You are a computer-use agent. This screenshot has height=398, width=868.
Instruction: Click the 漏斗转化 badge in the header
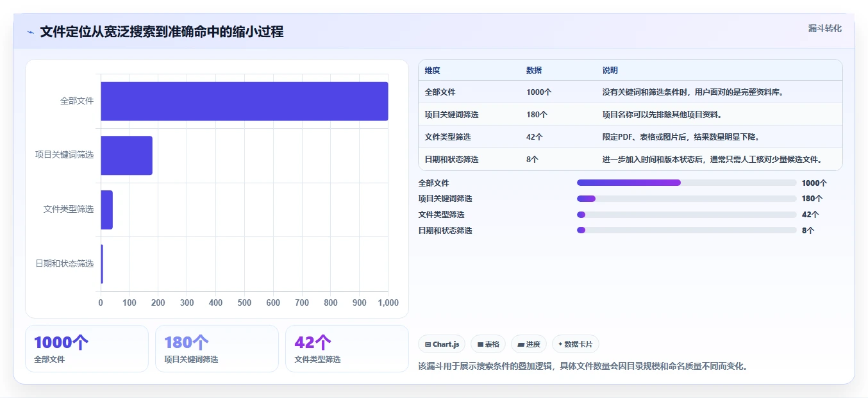click(824, 29)
